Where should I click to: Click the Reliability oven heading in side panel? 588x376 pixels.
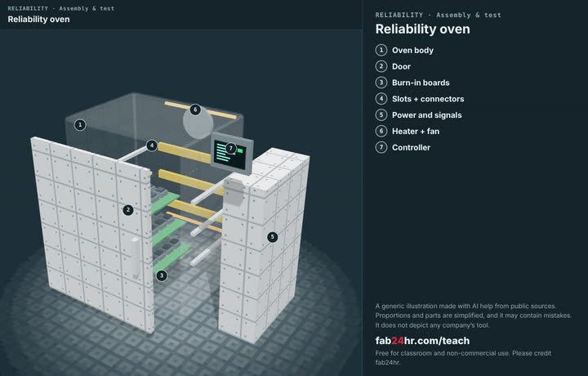(x=422, y=29)
